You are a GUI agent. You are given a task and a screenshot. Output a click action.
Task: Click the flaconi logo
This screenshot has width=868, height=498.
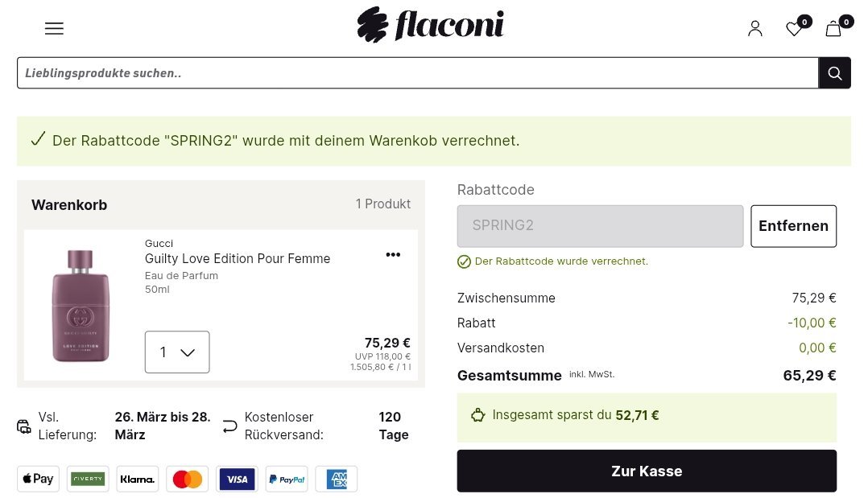tap(431, 26)
